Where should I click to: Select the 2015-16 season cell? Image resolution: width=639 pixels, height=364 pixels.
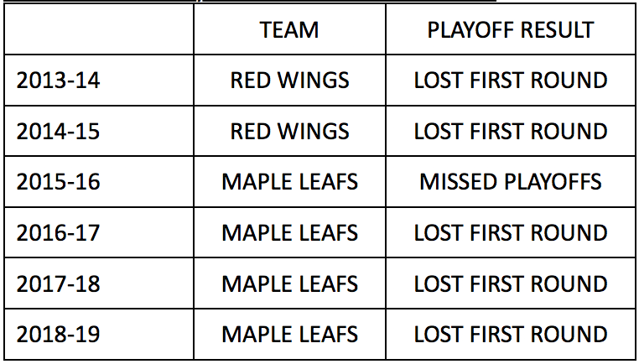[59, 182]
